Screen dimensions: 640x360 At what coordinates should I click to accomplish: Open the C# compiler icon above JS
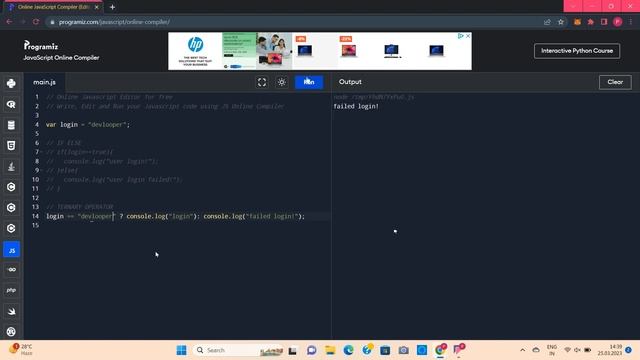point(11,229)
